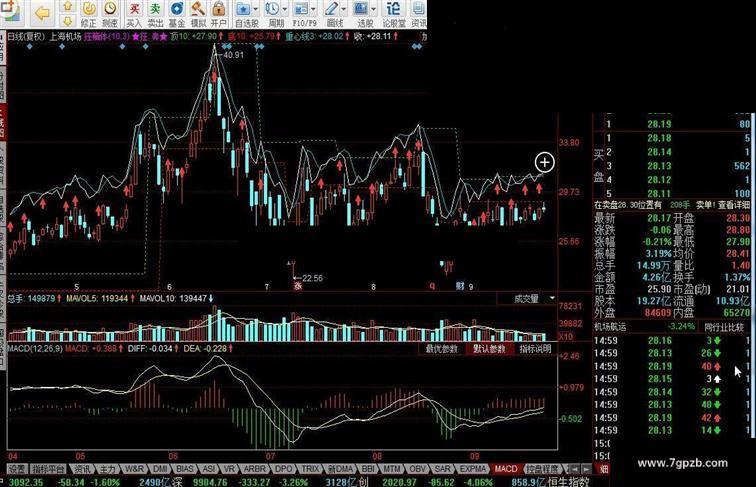The width and height of the screenshot is (756, 487).
Task: Open the 论股堂 forum icon
Action: coord(393,10)
